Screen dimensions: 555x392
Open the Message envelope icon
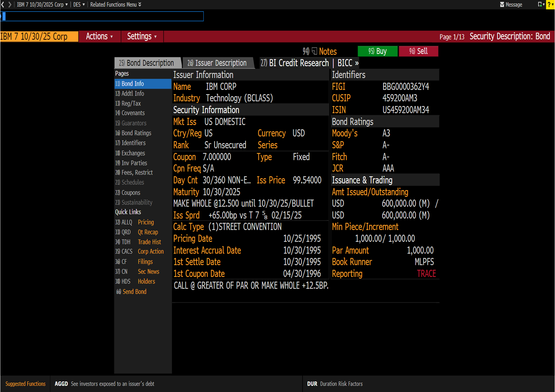502,4
